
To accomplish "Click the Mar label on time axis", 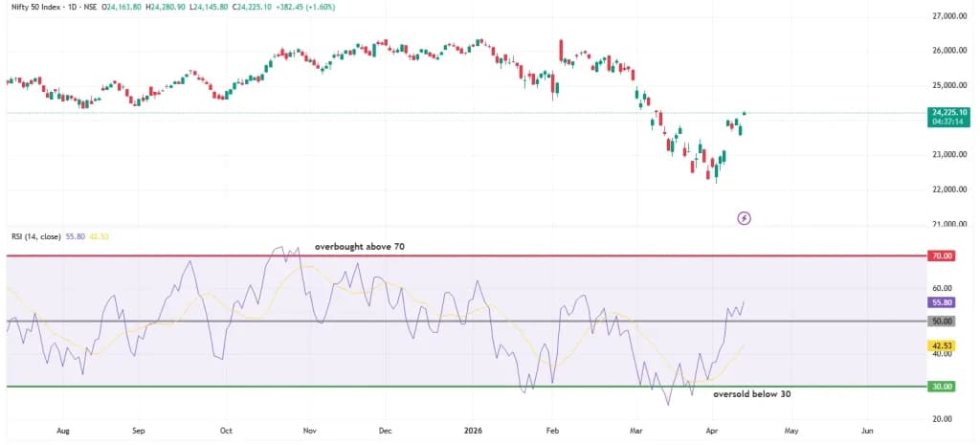I will tap(636, 431).
